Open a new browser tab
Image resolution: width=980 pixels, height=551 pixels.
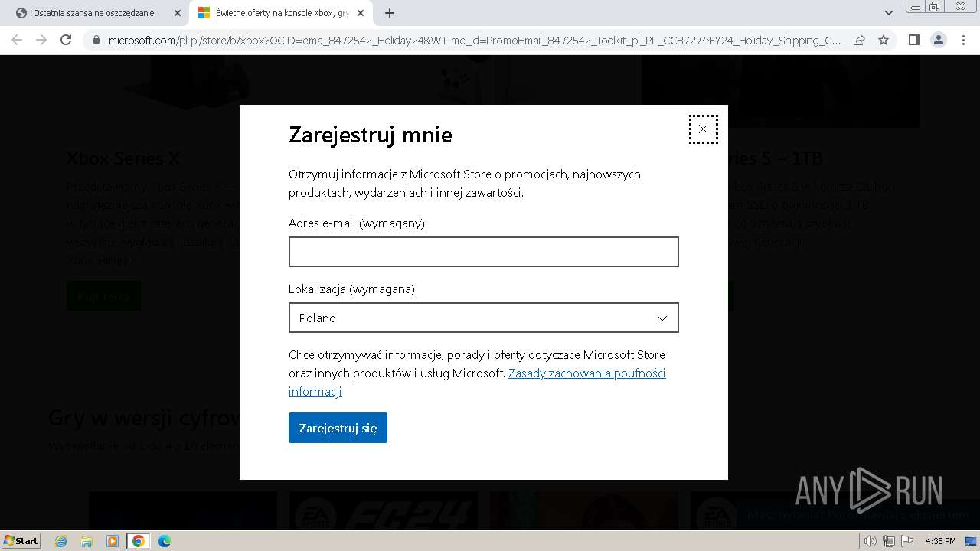click(x=389, y=13)
